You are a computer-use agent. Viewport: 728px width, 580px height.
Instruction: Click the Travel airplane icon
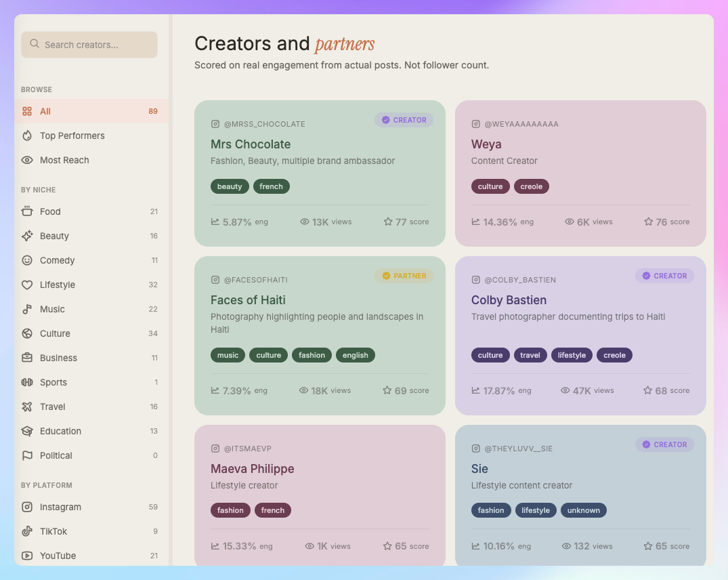click(27, 407)
